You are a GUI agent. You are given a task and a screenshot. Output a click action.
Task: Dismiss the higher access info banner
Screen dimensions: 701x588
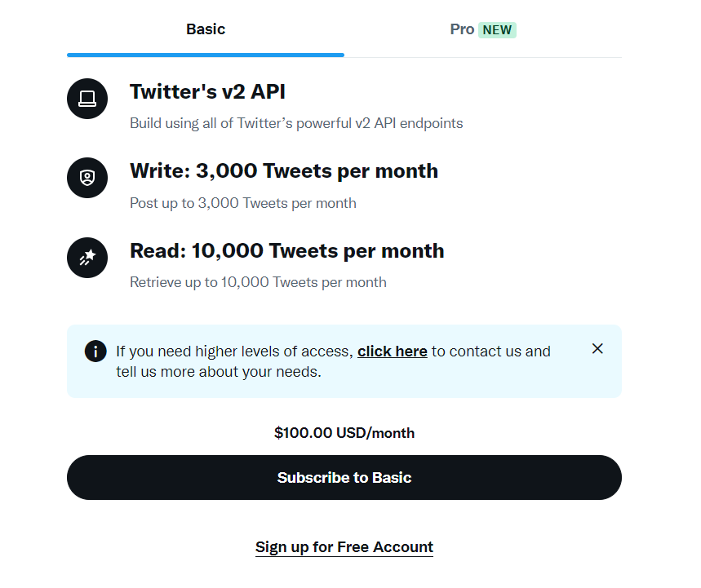[x=597, y=349]
